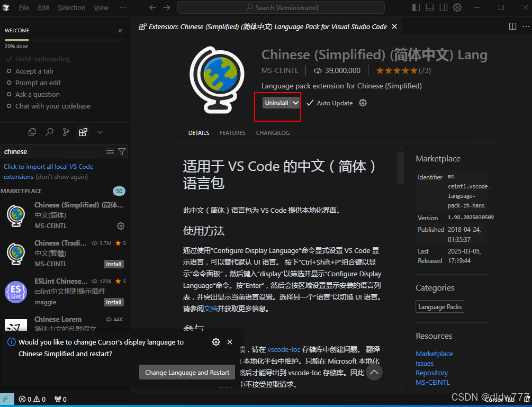Click the Language Packs category tag
532x407 pixels.
click(440, 307)
